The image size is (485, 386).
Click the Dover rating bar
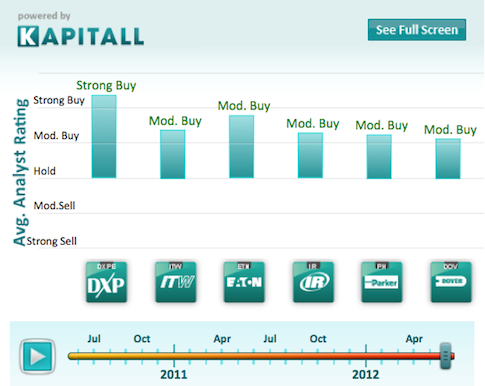pyautogui.click(x=448, y=159)
